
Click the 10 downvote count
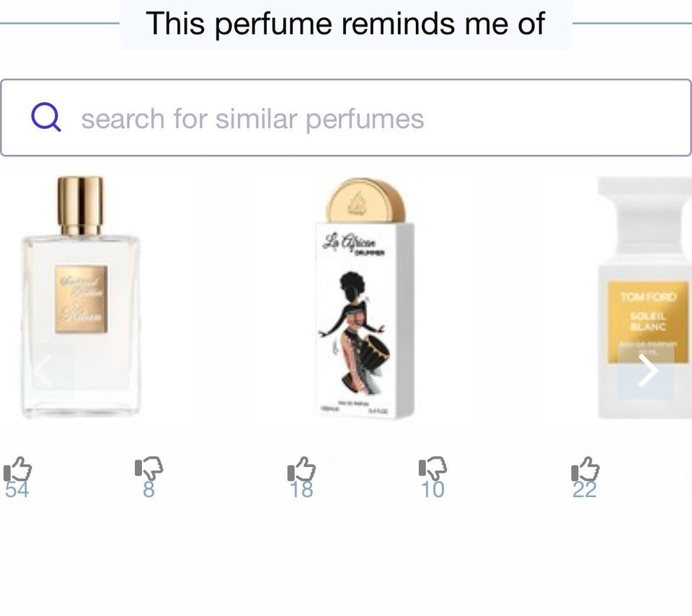click(x=432, y=489)
